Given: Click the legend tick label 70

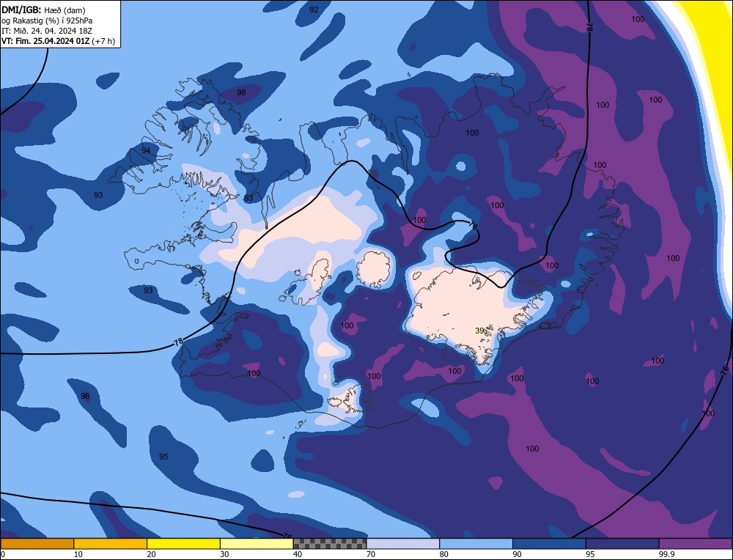Looking at the screenshot, I should (x=371, y=554).
